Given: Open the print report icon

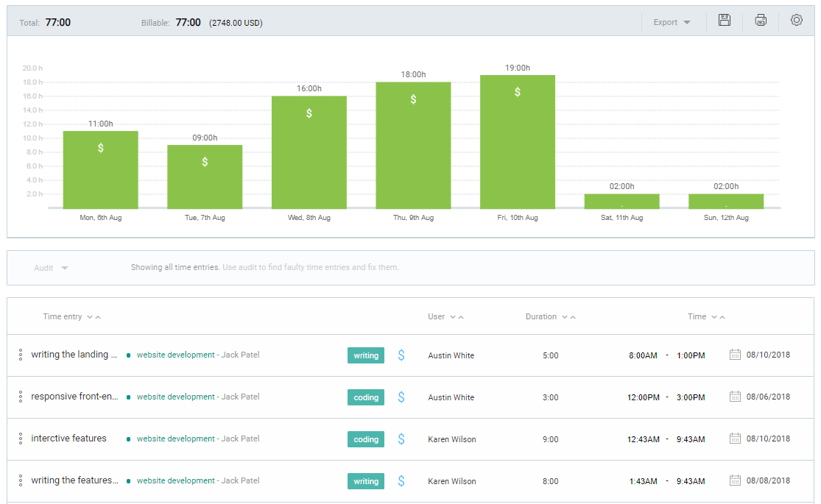Looking at the screenshot, I should [760, 21].
